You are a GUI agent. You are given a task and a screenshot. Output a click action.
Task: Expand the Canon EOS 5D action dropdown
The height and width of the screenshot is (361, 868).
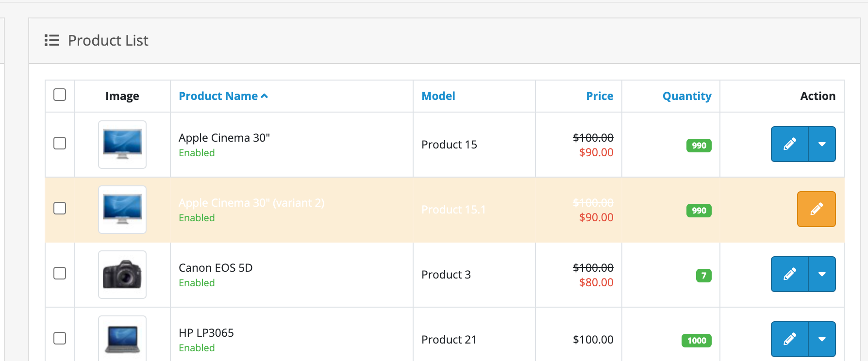point(822,274)
